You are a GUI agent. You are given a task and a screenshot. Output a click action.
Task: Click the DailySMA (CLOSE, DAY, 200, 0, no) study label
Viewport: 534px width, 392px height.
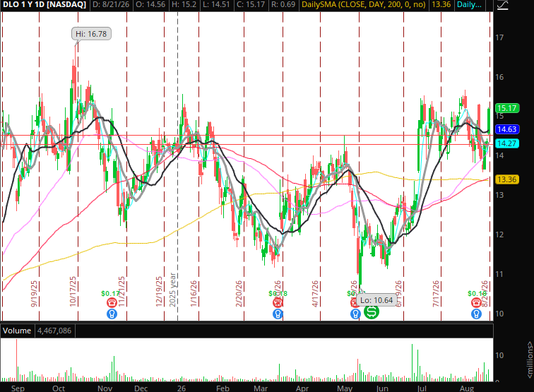[x=363, y=5]
